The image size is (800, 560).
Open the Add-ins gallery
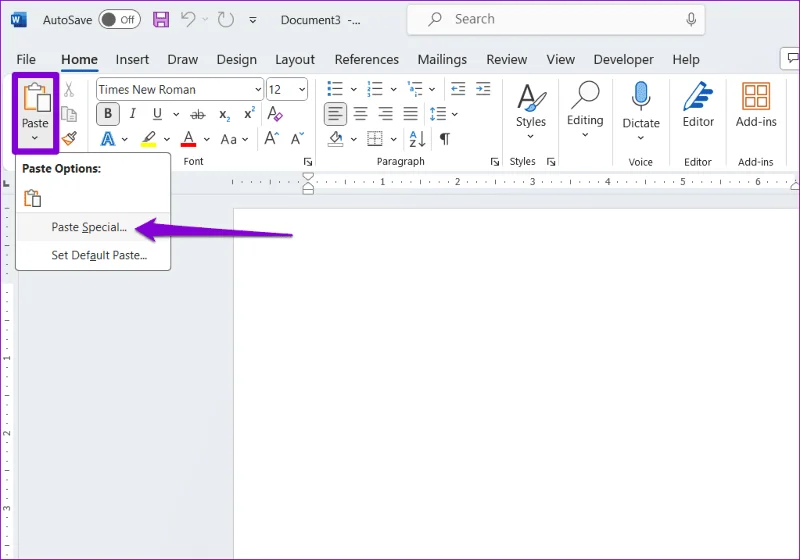pyautogui.click(x=756, y=105)
